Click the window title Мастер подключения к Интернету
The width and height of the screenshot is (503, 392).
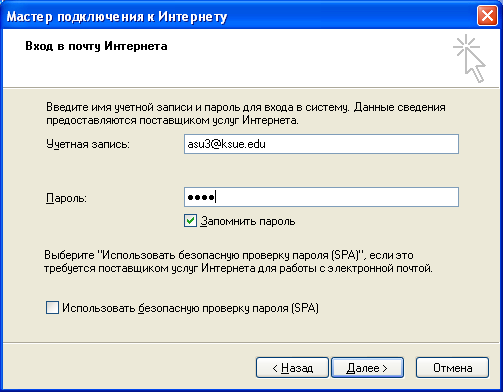point(117,16)
